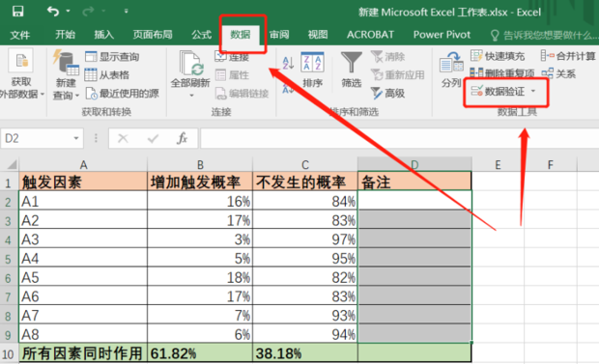Open the 公式 tab
599x364 pixels.
[201, 35]
